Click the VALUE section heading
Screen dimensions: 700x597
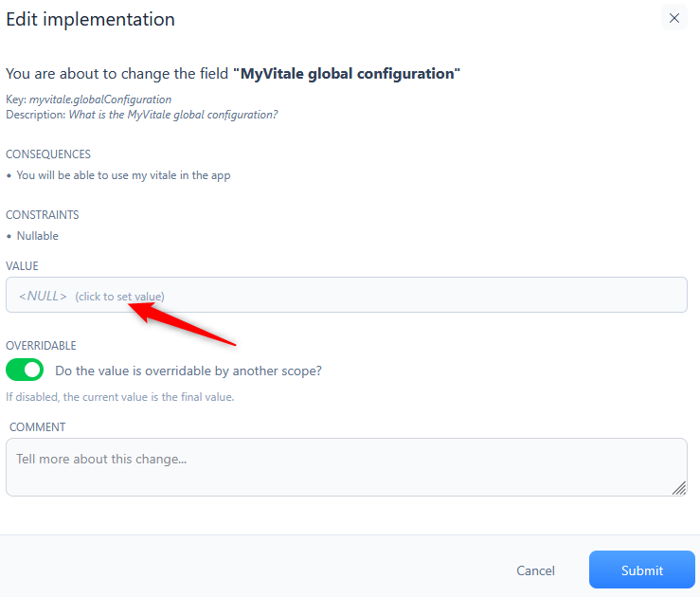[x=22, y=266]
